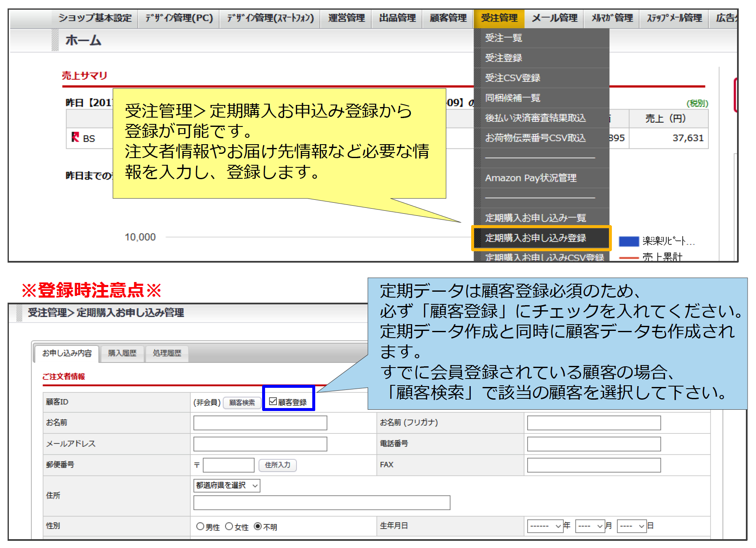Select the 女性 radio button

tap(229, 527)
